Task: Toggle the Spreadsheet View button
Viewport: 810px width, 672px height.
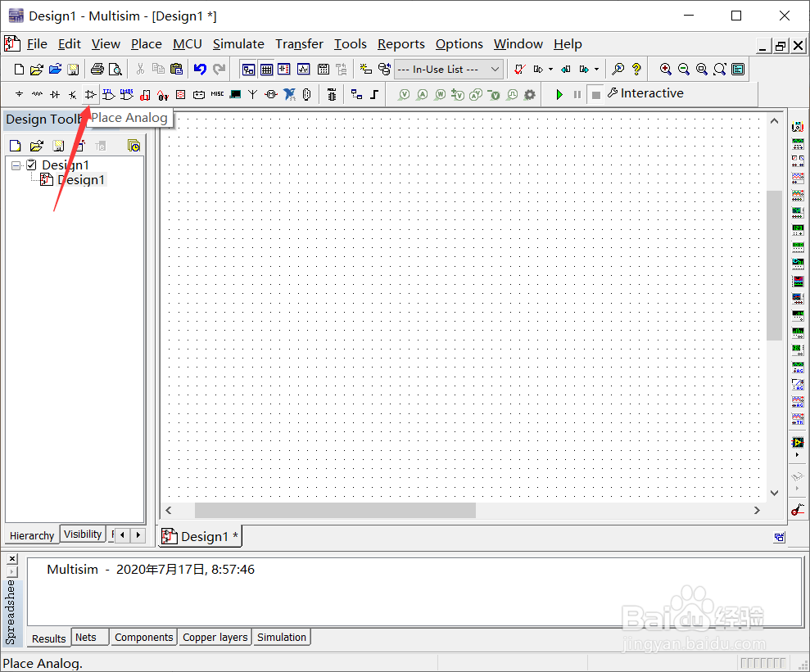Action: click(x=266, y=69)
